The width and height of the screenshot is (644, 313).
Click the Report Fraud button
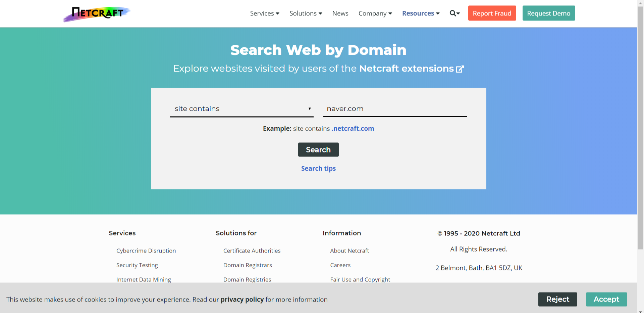[x=492, y=13]
